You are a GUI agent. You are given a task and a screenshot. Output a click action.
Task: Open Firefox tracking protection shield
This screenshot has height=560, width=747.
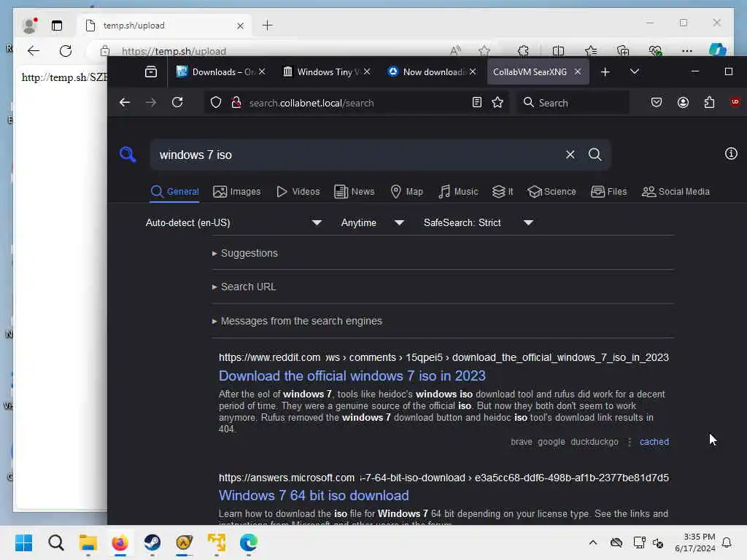(216, 103)
